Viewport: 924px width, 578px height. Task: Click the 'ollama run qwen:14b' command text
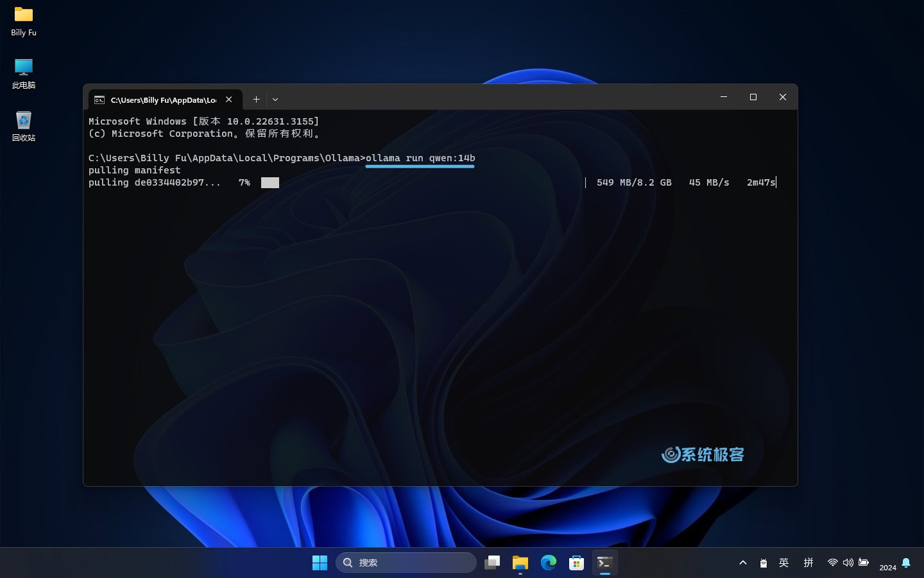tap(420, 158)
